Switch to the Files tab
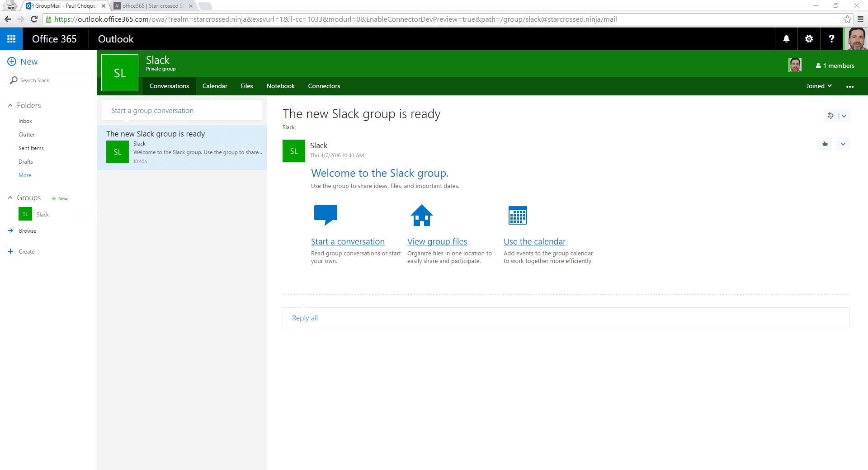 pos(247,86)
